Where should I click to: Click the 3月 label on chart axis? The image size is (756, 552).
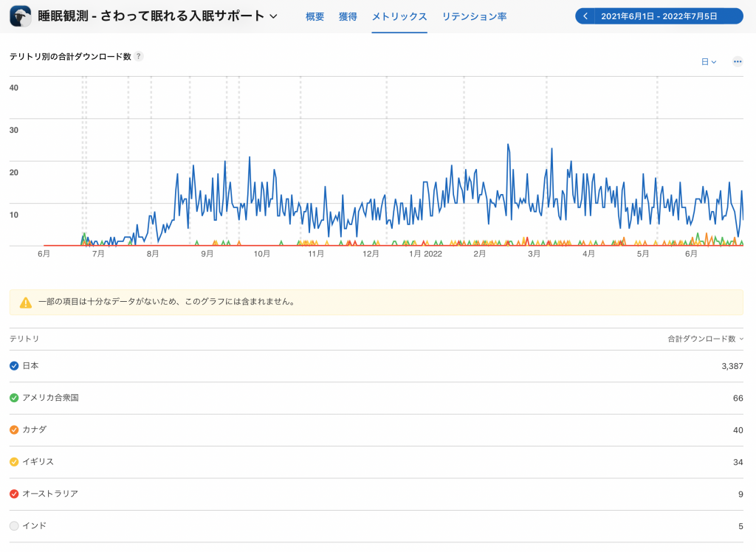(x=534, y=254)
